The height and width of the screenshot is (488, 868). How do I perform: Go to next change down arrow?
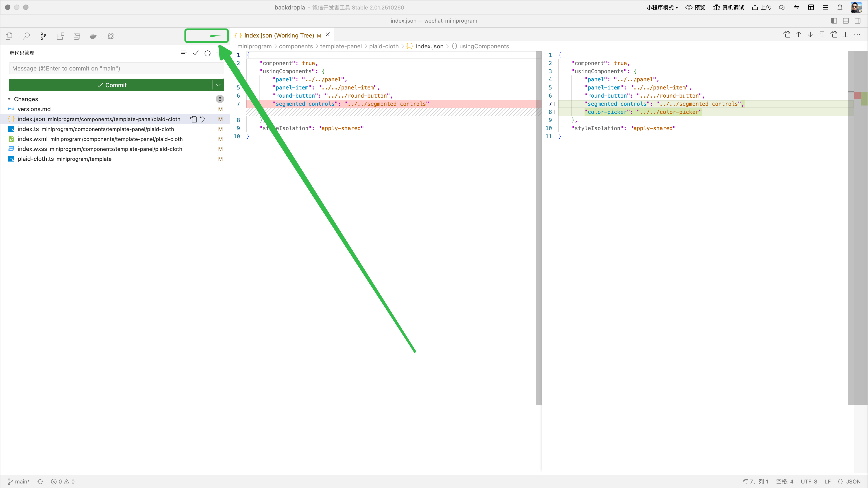pos(810,34)
